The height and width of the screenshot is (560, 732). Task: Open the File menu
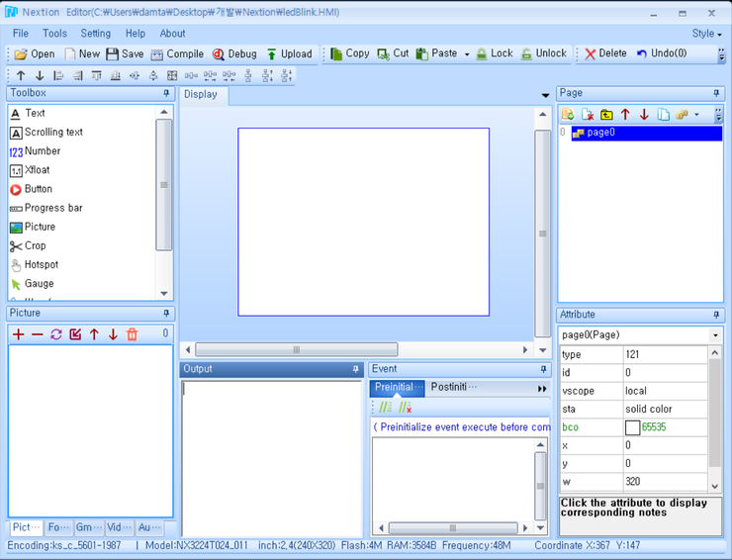pyautogui.click(x=21, y=34)
